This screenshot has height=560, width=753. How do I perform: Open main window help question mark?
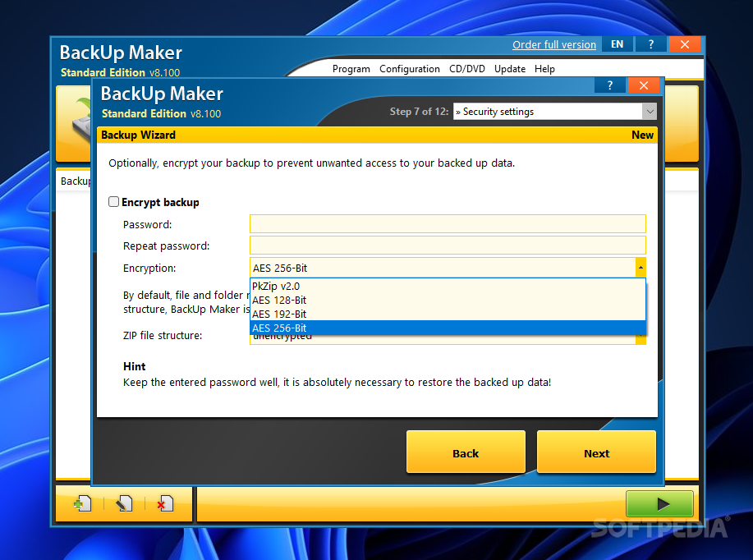pos(650,44)
